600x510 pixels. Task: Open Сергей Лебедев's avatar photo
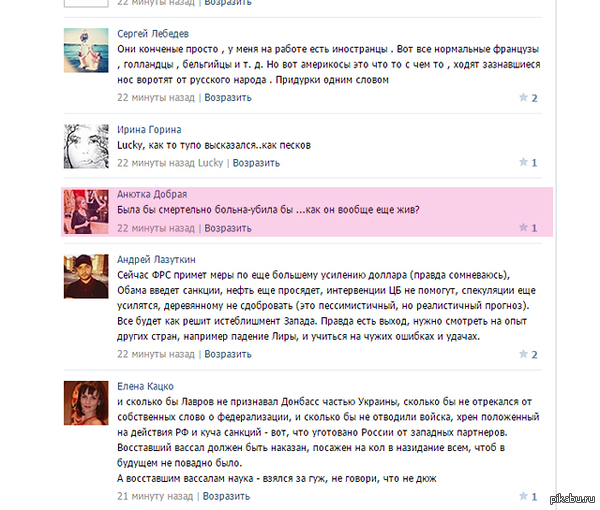coord(86,50)
